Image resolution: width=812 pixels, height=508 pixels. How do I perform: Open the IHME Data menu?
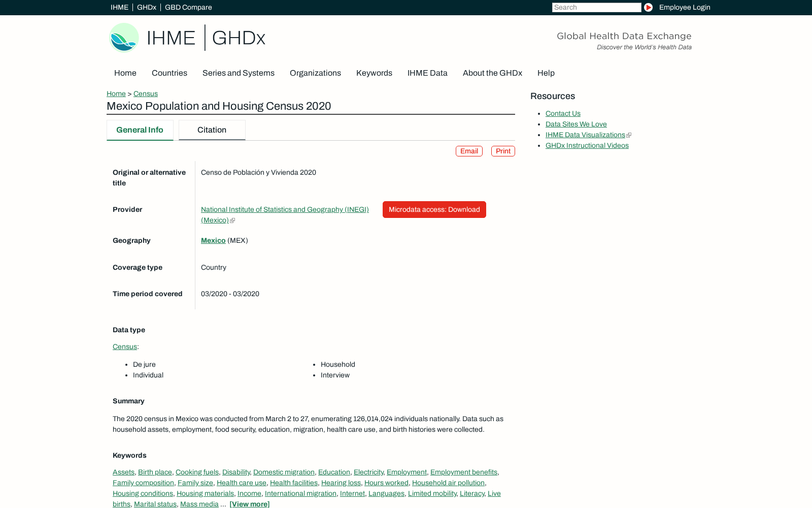(x=427, y=73)
